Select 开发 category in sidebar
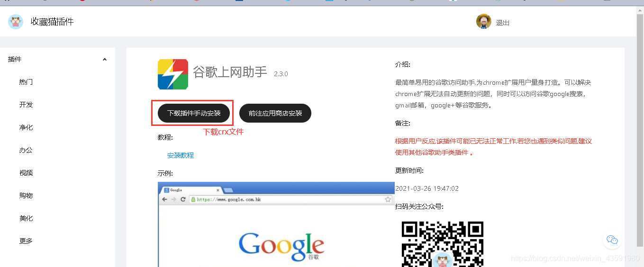The image size is (644, 267). pyautogui.click(x=26, y=105)
